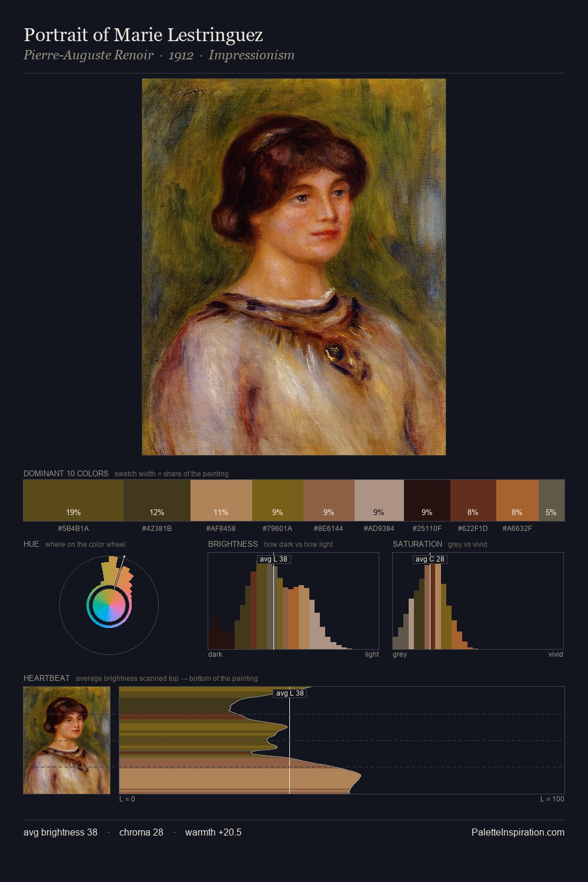This screenshot has height=882, width=588.
Task: Select the 8% dark red-brown swatch #622F1D
Action: pos(473,500)
